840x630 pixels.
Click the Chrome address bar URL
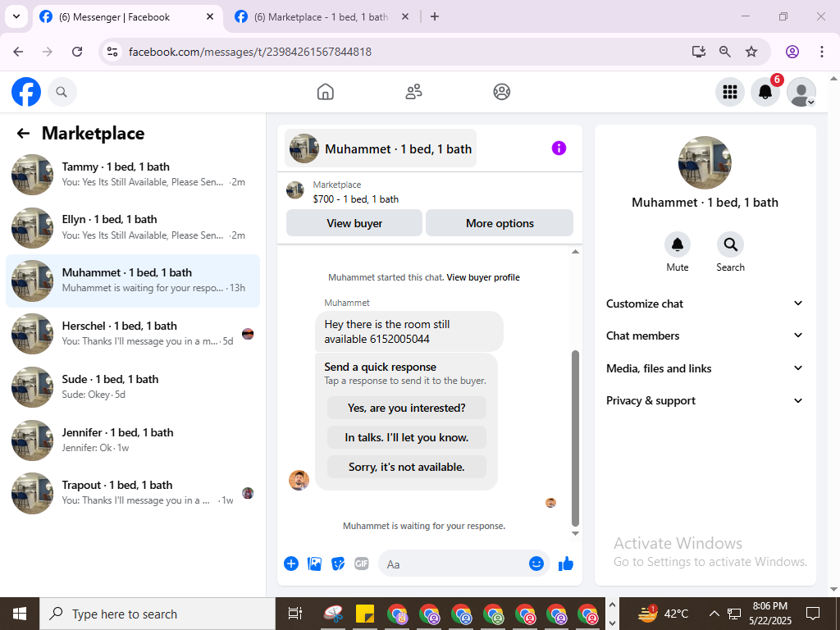click(250, 52)
